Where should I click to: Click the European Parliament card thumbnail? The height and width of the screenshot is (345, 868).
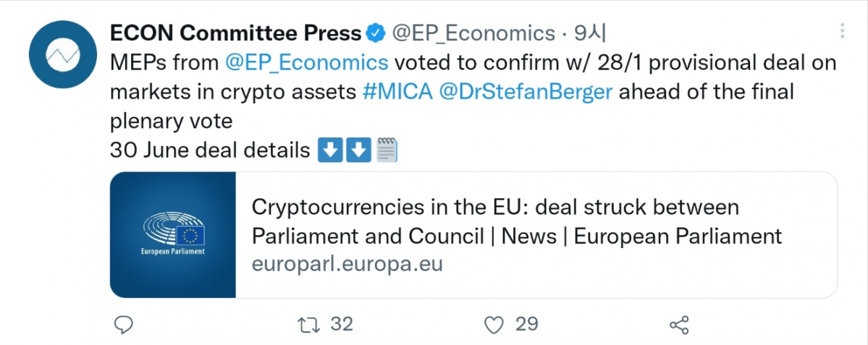point(173,235)
